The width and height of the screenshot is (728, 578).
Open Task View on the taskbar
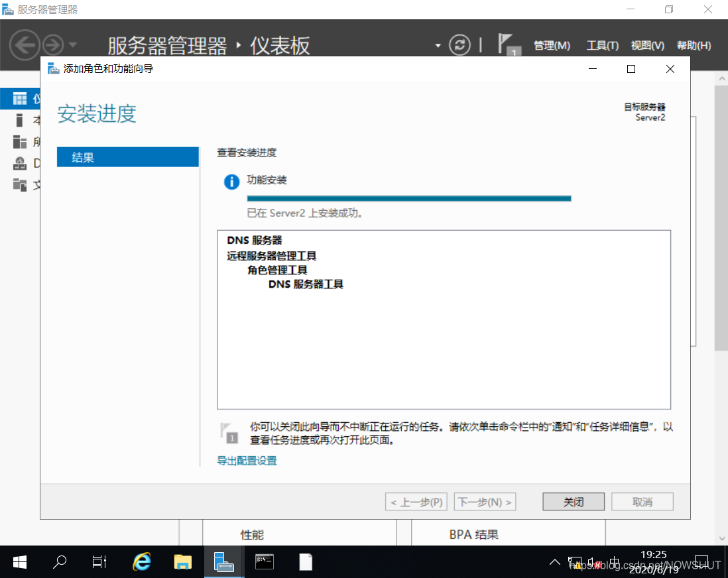point(99,562)
